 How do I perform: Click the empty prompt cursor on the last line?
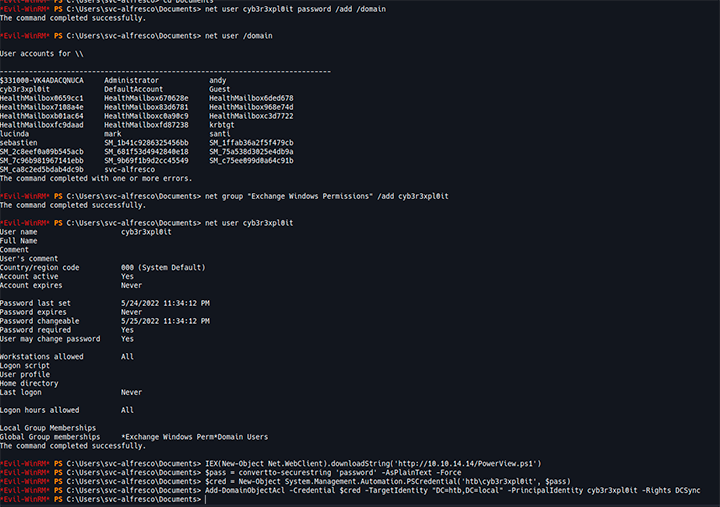pos(205,499)
